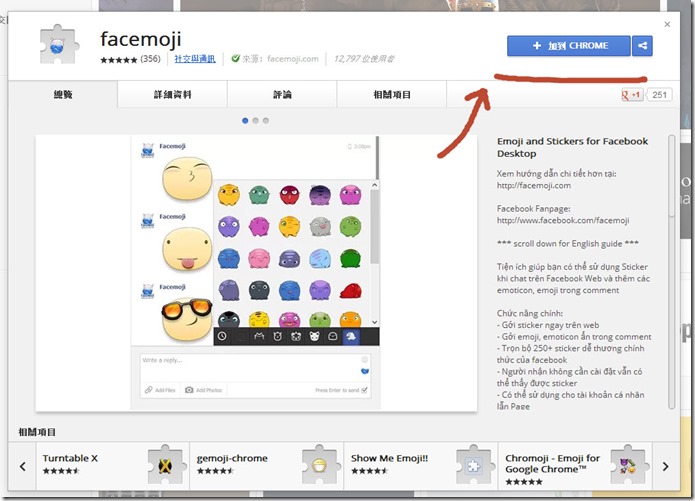695x501 pixels.
Task: Open the Show Me Emoji!! related item
Action: [421, 466]
